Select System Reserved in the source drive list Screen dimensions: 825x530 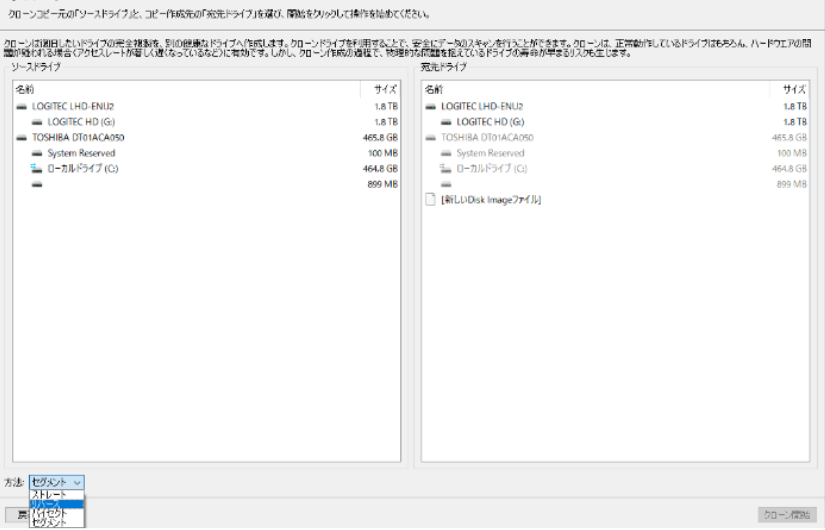click(x=81, y=153)
